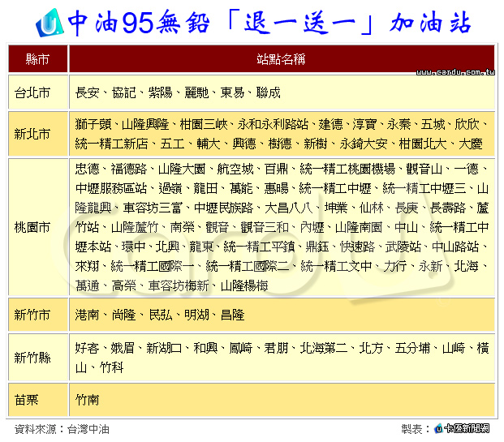Screen dimensions: 504x442
Task: Click 獅子頭 station in the 新北市 row
Action: 93,124
